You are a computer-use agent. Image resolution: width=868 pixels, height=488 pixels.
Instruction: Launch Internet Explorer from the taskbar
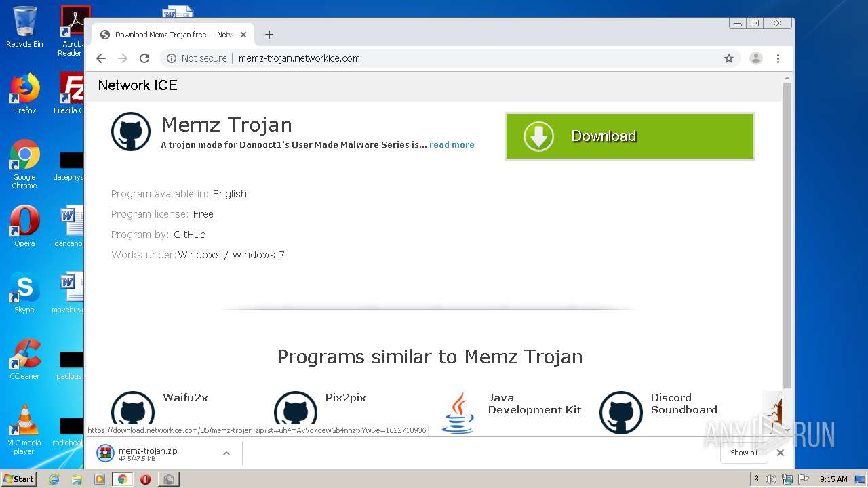point(54,479)
